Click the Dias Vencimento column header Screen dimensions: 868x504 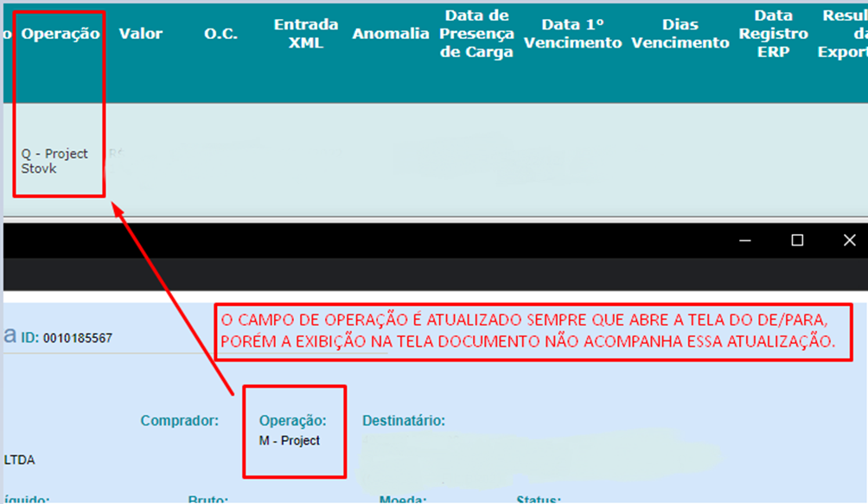[x=680, y=34]
